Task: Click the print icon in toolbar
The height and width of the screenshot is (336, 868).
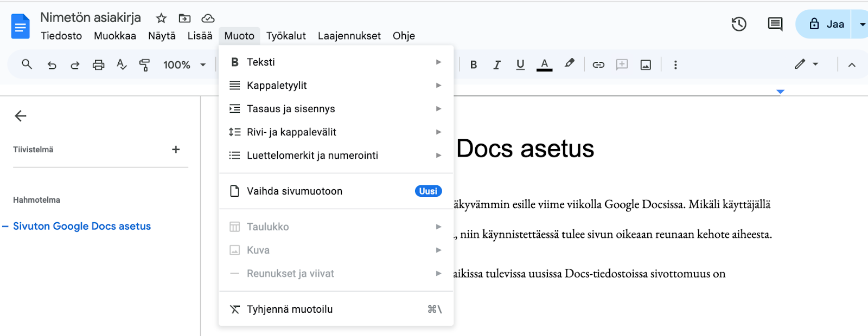Action: coord(98,65)
